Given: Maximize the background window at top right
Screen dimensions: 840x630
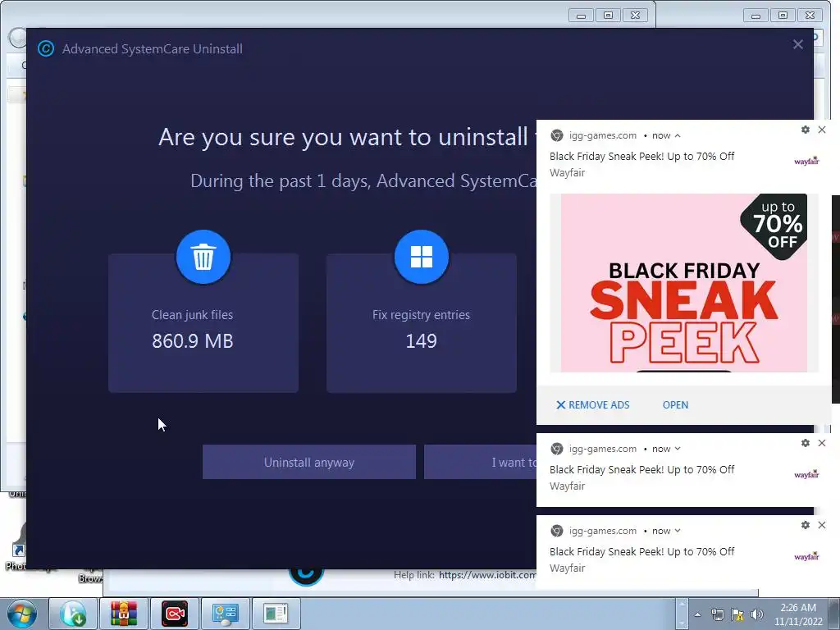Looking at the screenshot, I should tap(783, 16).
